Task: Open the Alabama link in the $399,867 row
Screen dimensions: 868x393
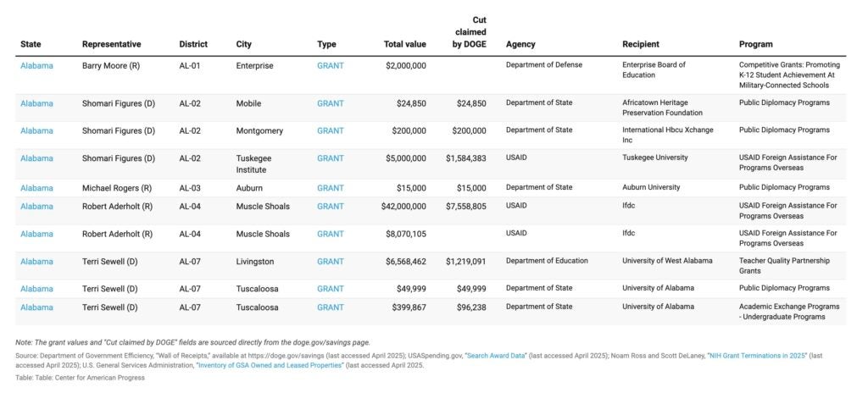Action: (x=36, y=307)
